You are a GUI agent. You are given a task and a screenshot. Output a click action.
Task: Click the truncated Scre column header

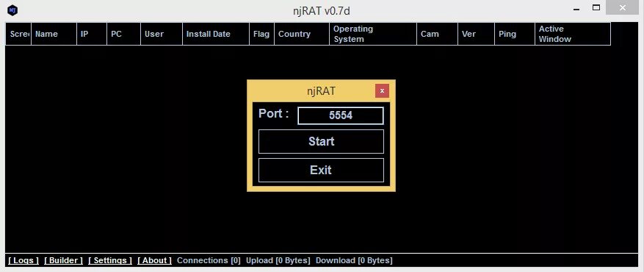coord(18,34)
